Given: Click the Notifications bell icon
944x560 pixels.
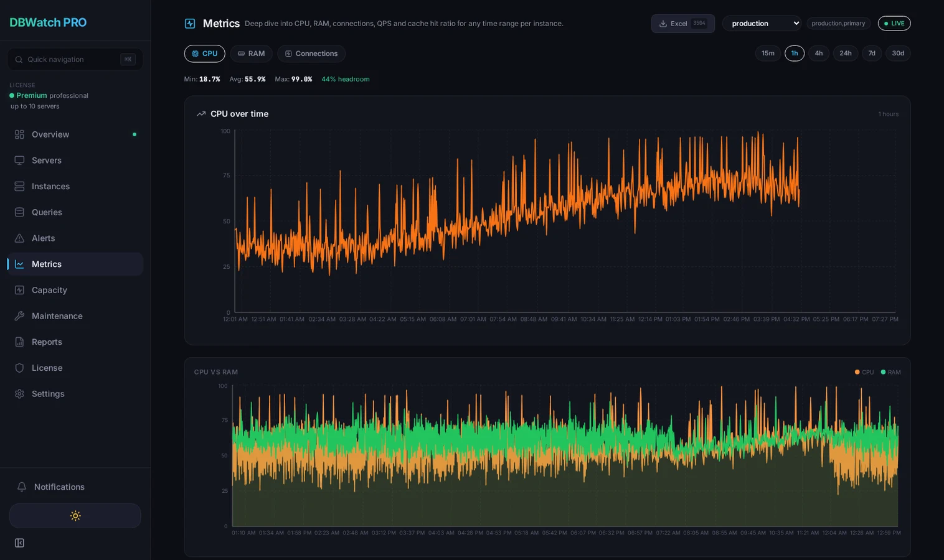Looking at the screenshot, I should coord(22,487).
